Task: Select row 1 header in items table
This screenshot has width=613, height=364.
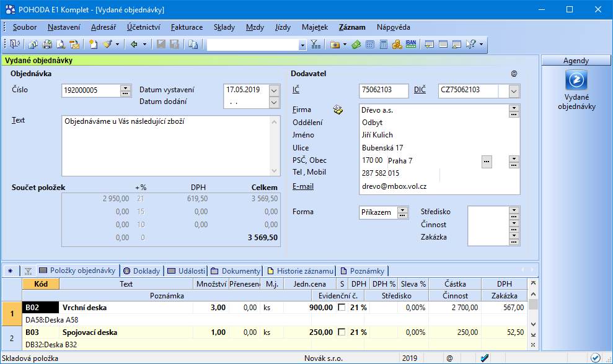Action: 12,314
